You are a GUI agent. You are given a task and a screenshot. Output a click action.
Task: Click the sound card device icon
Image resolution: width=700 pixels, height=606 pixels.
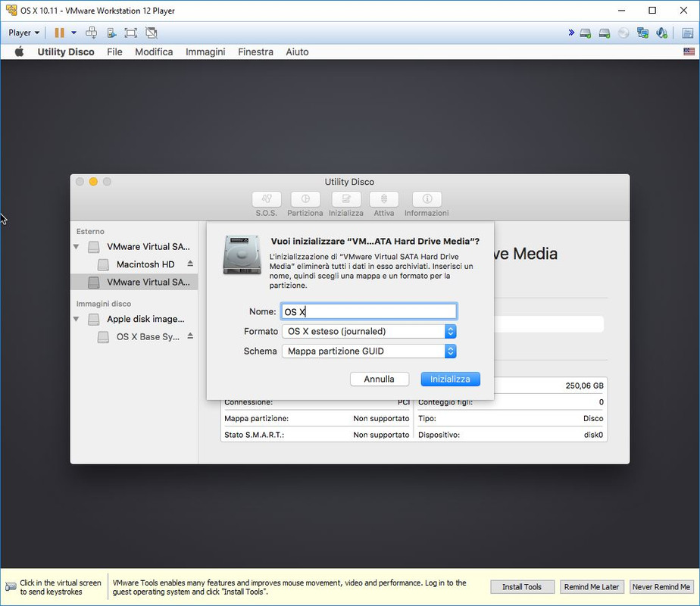pyautogui.click(x=661, y=33)
